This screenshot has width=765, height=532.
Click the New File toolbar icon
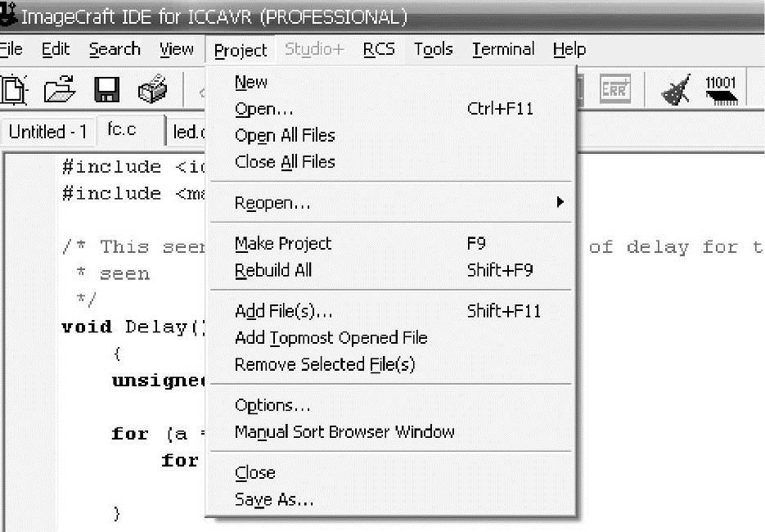click(x=14, y=90)
